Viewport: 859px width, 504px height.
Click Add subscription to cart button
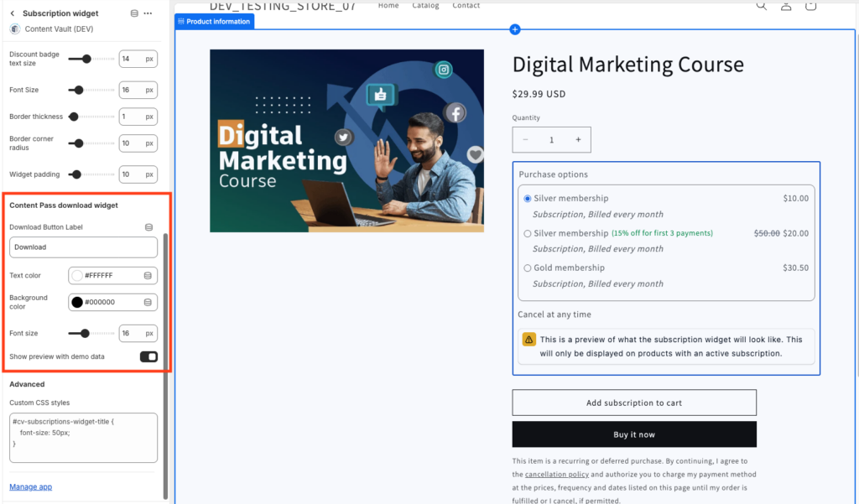(x=634, y=403)
